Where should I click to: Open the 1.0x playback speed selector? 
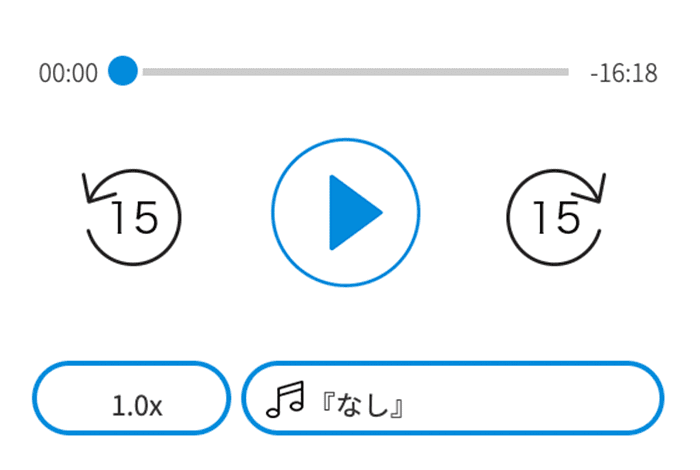(131, 398)
